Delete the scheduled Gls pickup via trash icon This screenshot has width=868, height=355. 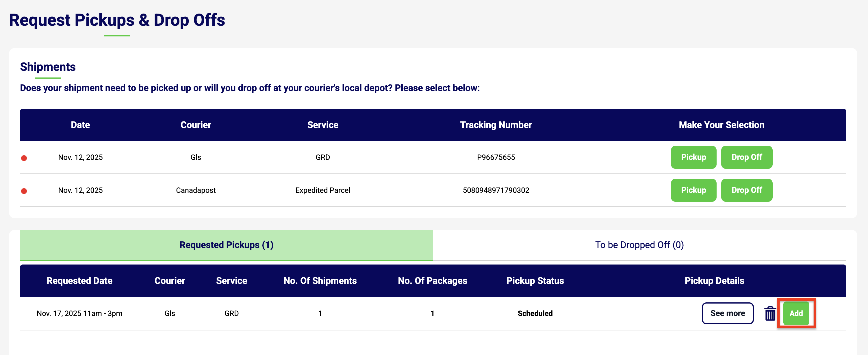click(770, 314)
